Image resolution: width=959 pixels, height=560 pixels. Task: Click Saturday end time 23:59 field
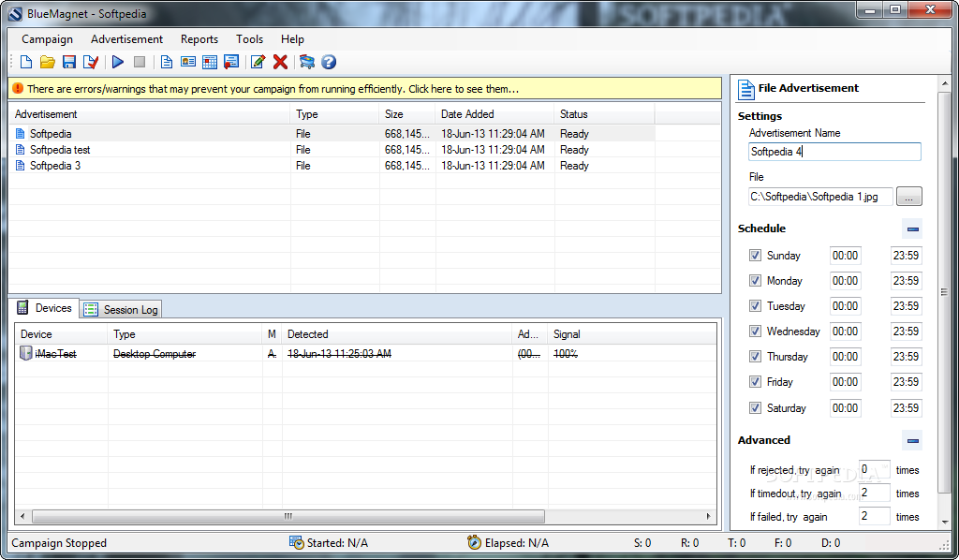[906, 407]
